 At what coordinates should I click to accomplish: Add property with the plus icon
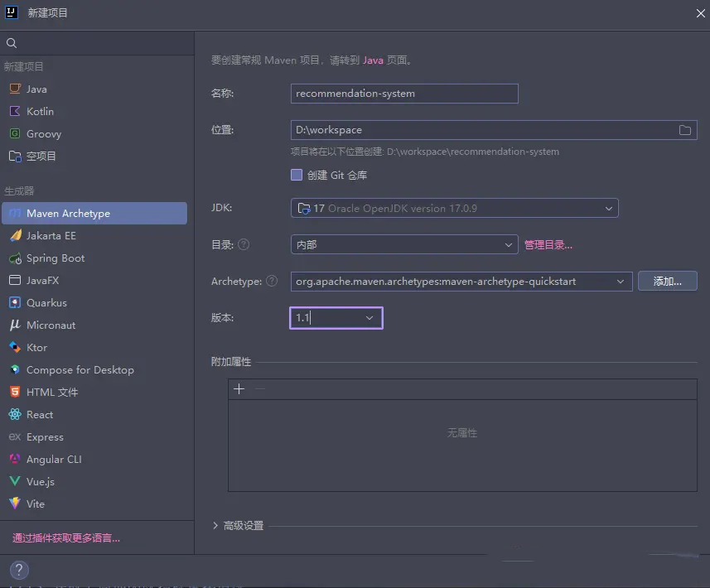[239, 389]
